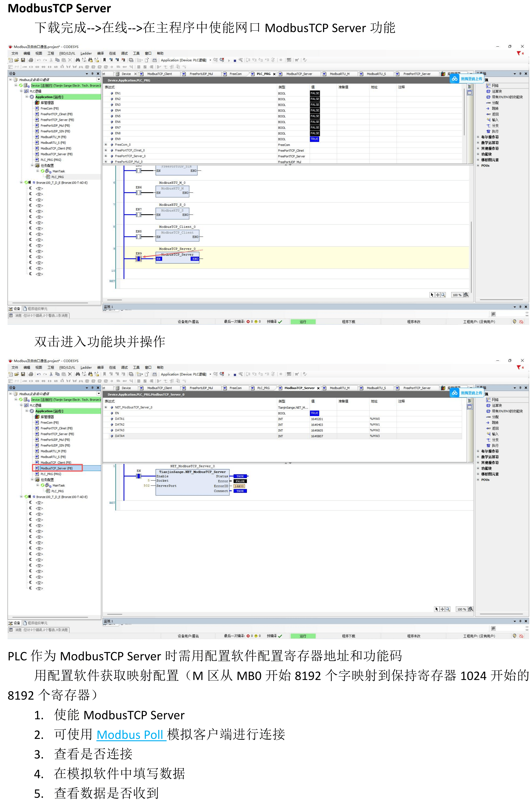
Task: Select the magnifier tool in the PLC_PRG editor
Action: (x=443, y=295)
